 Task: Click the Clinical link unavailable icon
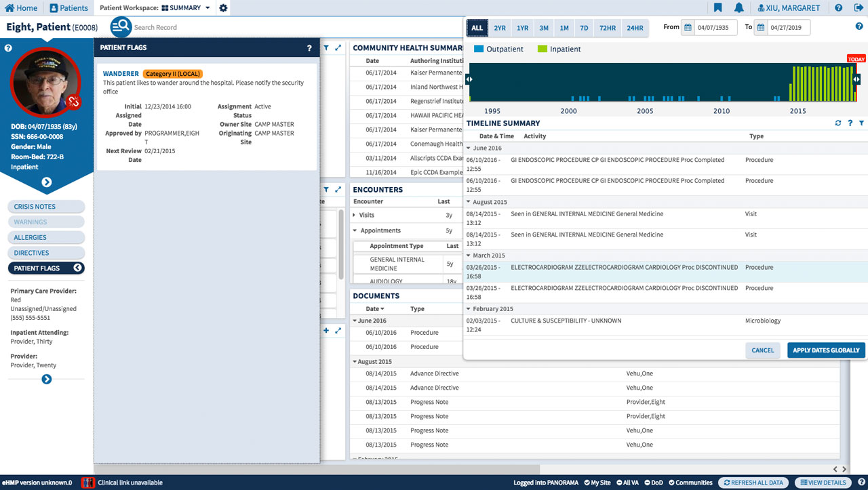[x=87, y=483]
